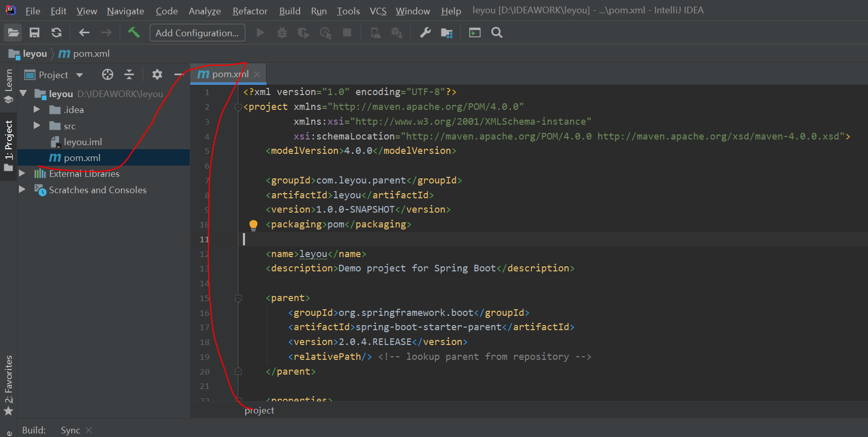The image size is (868, 437).
Task: Toggle the 2: Favorites tool window
Action: [x=9, y=385]
